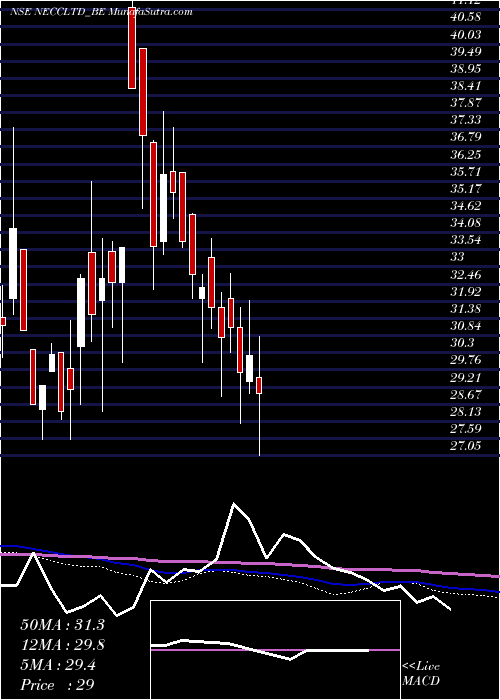Click the 30.84 price axis label
500x700 pixels.
click(x=467, y=326)
